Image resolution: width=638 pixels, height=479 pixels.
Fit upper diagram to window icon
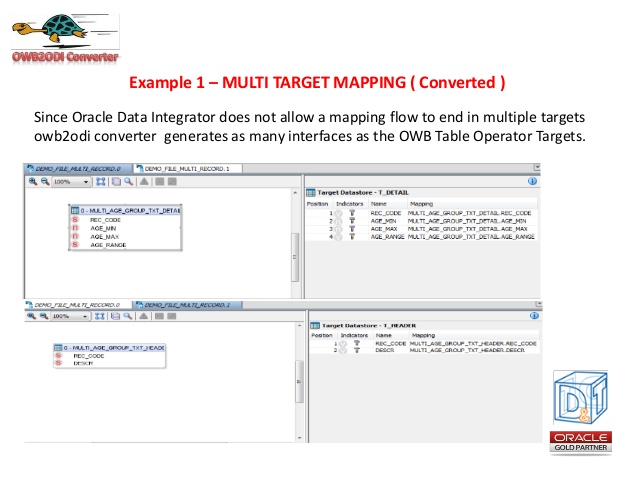101,182
